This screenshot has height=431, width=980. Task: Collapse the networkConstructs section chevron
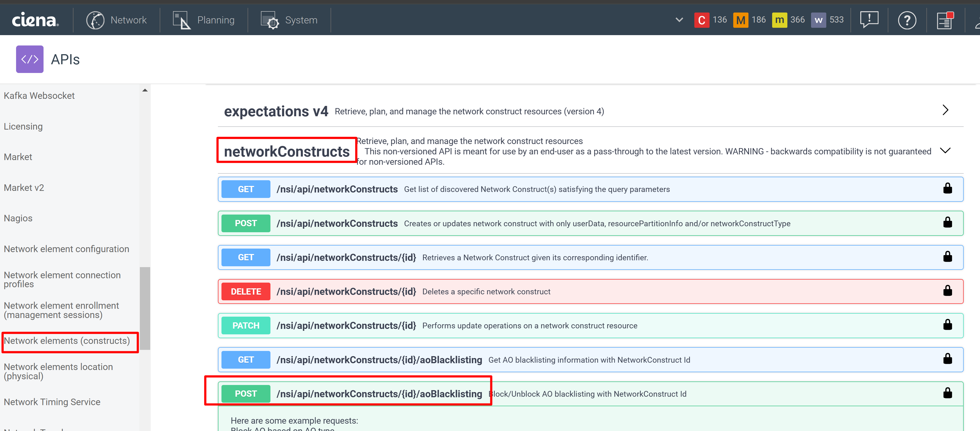pos(945,151)
